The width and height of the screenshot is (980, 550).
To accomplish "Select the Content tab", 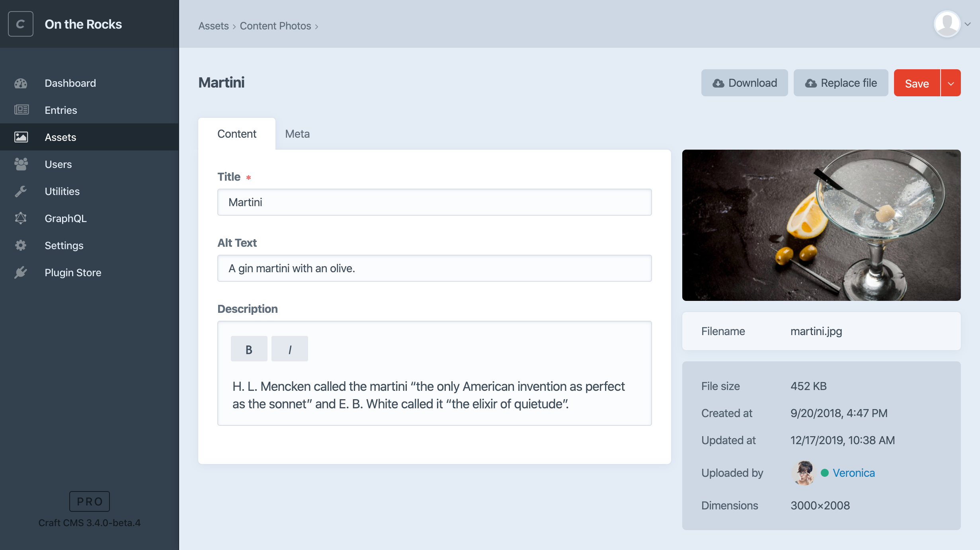I will pos(236,134).
